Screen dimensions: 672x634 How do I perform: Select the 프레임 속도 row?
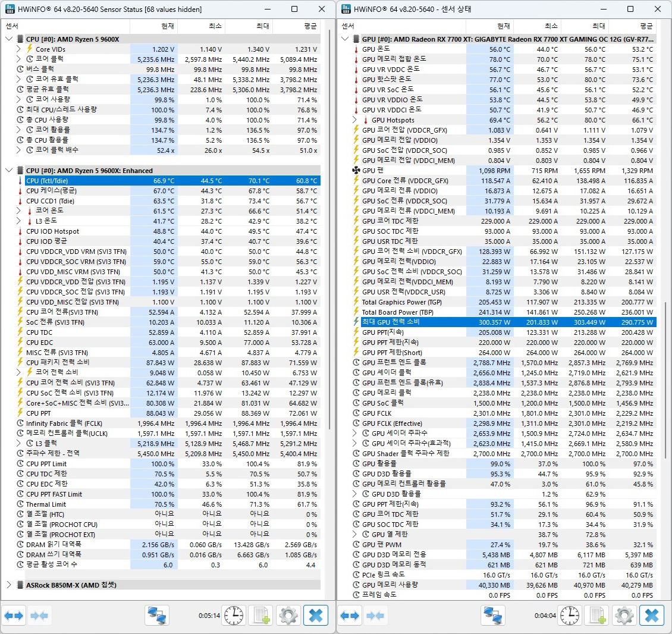(504, 595)
